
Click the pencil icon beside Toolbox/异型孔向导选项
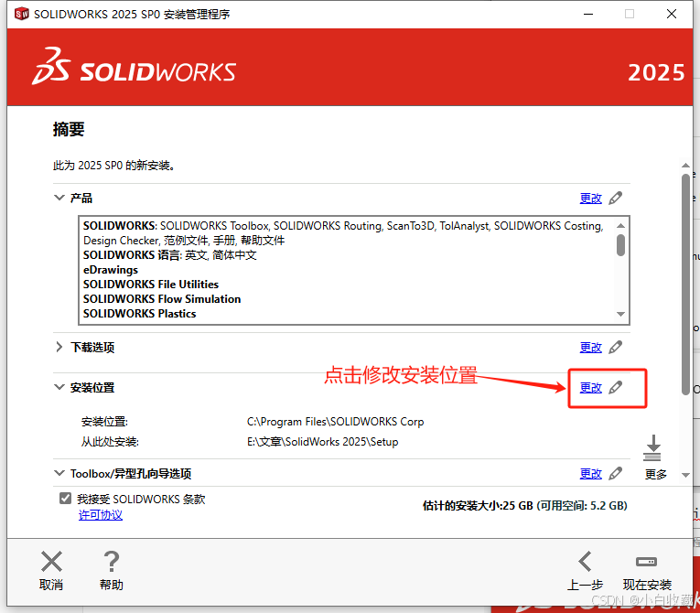615,473
